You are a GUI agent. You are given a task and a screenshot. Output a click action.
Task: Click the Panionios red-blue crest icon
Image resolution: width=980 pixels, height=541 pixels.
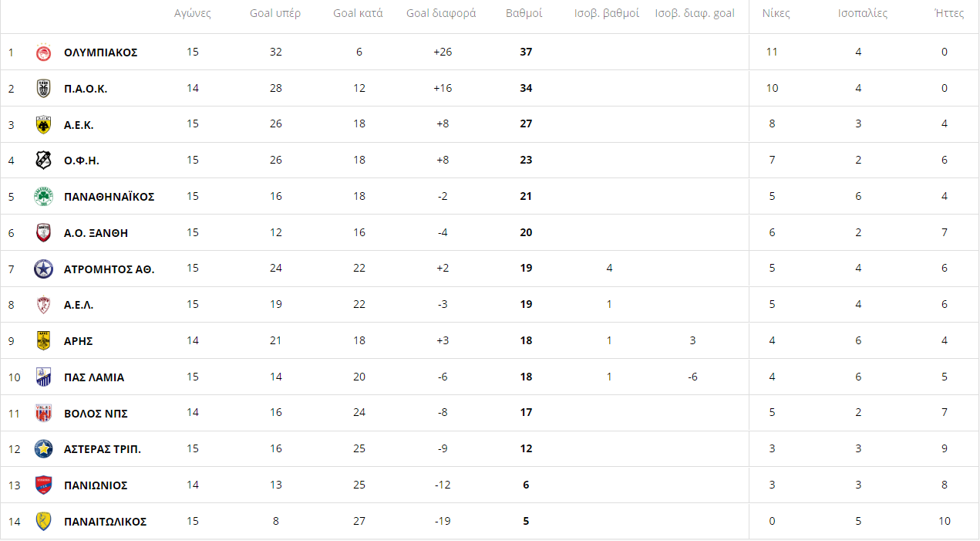click(44, 485)
